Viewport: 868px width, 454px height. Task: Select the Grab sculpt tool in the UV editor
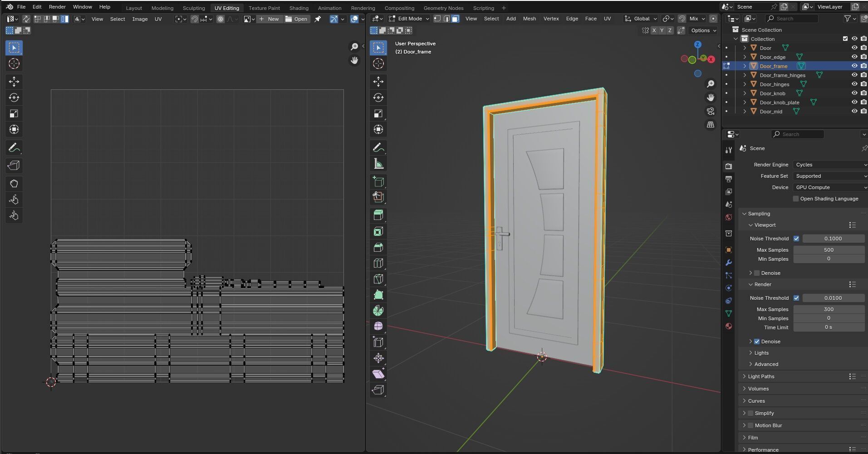click(14, 184)
